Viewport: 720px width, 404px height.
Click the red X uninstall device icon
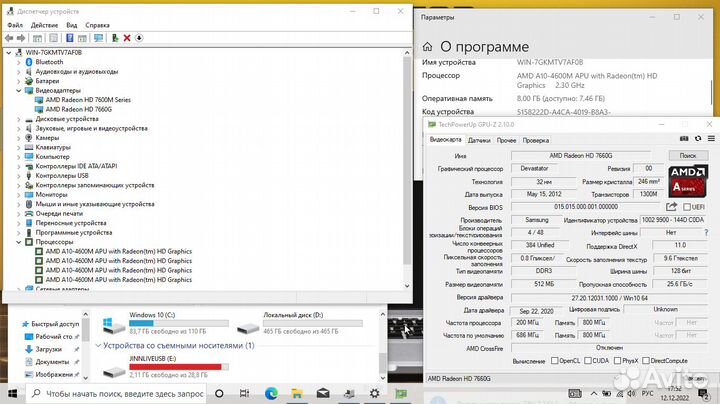tap(126, 37)
